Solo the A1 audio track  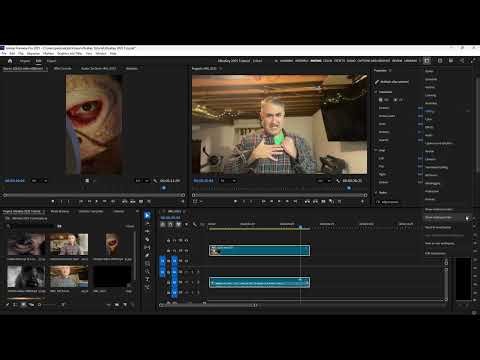click(x=192, y=272)
